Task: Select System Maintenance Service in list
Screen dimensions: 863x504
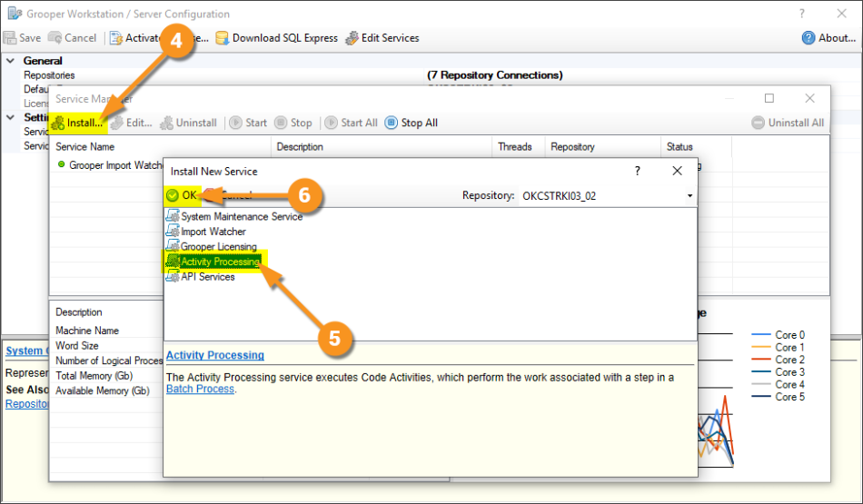Action: [234, 217]
